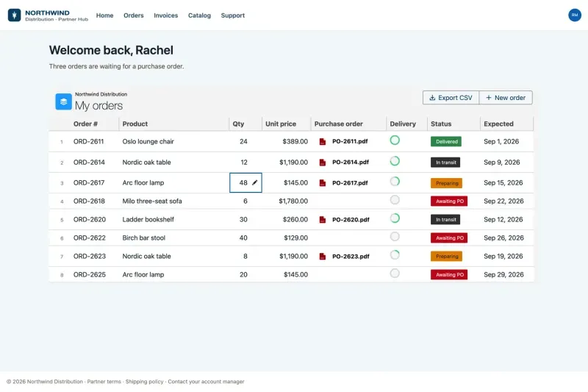Screen dimensions: 588x392
Task: Click In transit badge for ORD-2620
Action: (x=445, y=219)
